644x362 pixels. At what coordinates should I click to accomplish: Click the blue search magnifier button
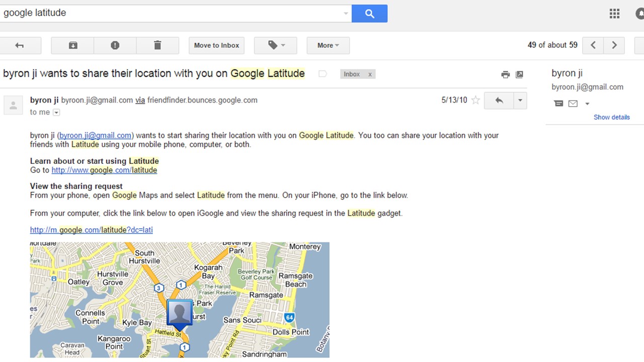pyautogui.click(x=369, y=14)
